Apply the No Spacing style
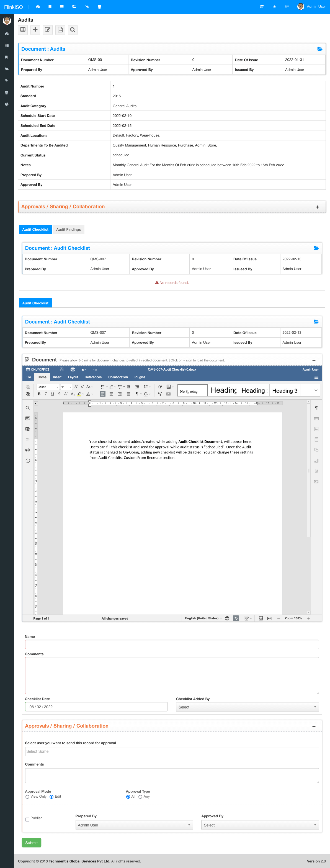Screen dimensions: 330x868 coord(193,391)
